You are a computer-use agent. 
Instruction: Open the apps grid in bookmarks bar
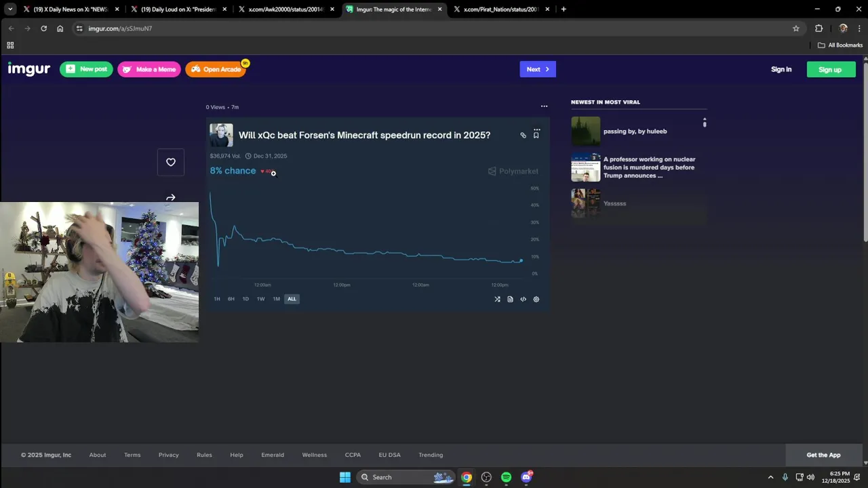pos(10,45)
